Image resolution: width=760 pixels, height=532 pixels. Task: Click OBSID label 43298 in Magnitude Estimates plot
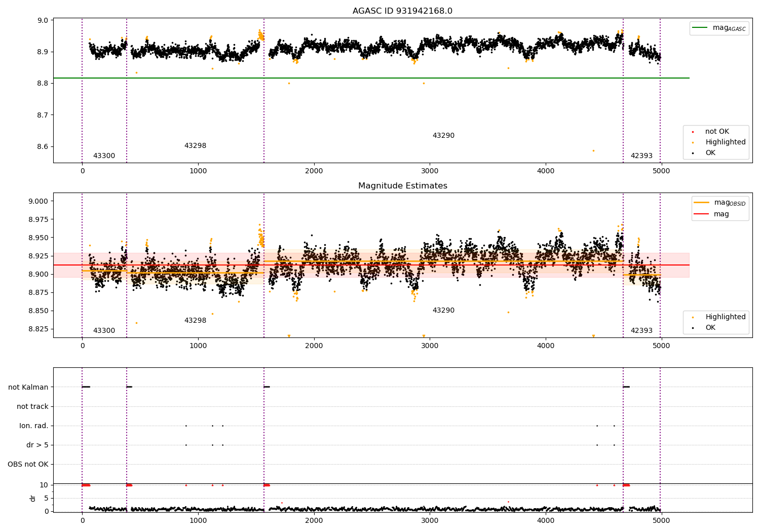point(195,321)
